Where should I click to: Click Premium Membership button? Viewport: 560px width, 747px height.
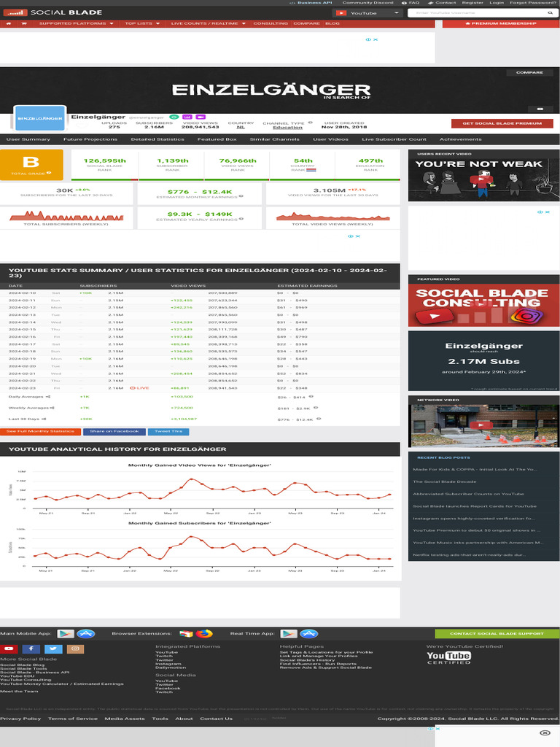(500, 23)
